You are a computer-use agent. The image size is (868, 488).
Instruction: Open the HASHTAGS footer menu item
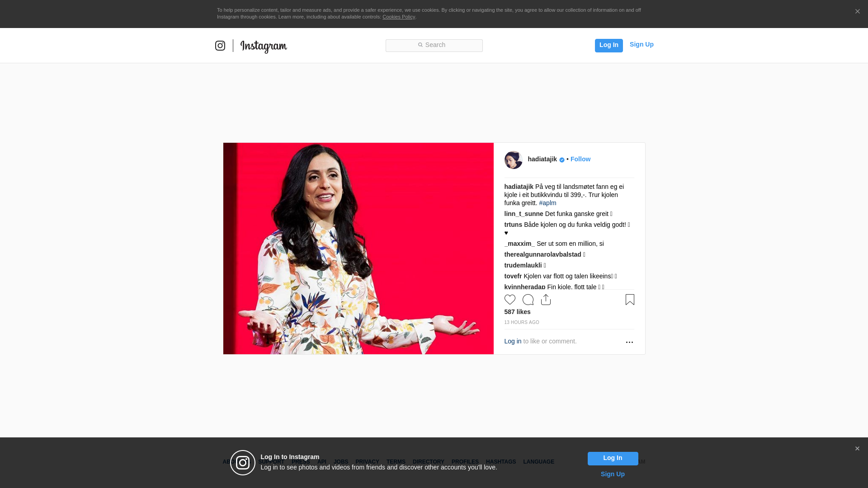(501, 462)
